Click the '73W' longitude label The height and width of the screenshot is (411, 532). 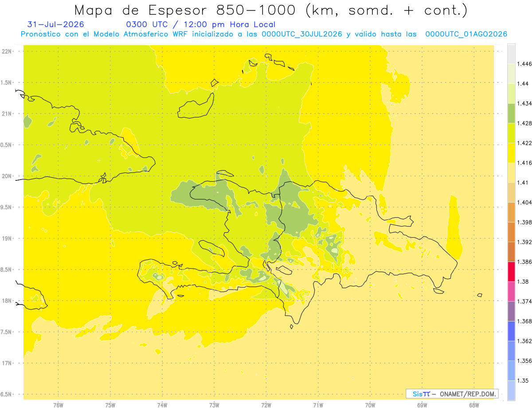point(214,405)
